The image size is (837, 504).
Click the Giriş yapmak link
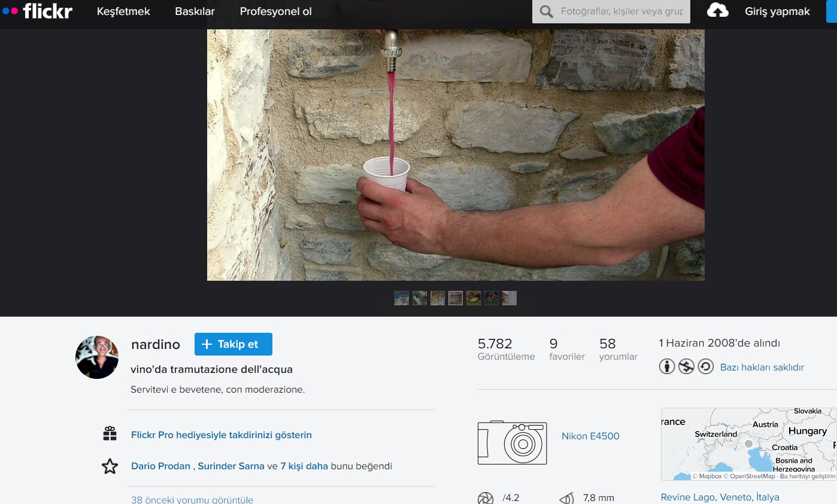tap(777, 11)
